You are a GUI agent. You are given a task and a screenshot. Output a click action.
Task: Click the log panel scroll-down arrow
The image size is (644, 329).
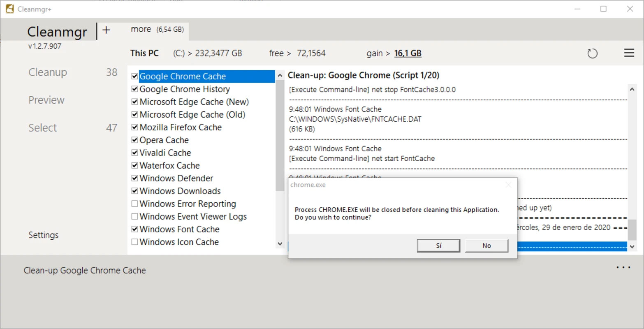point(632,246)
